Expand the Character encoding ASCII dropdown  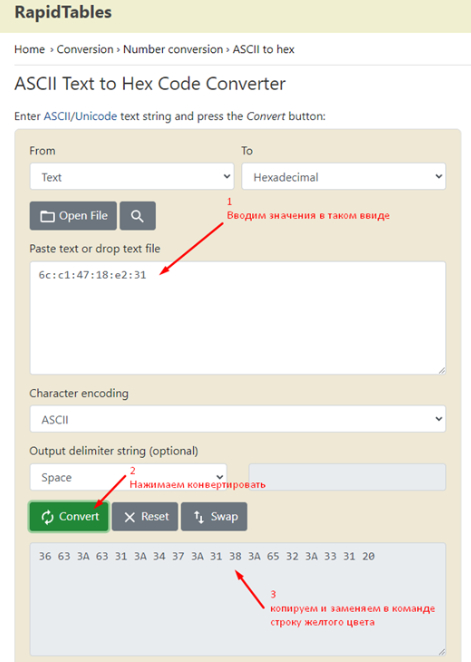[x=238, y=419]
